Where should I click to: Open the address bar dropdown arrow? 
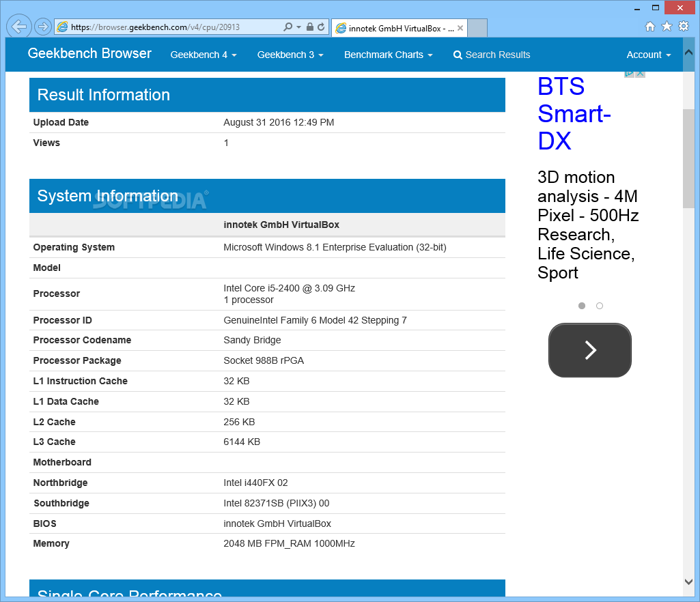pyautogui.click(x=298, y=27)
